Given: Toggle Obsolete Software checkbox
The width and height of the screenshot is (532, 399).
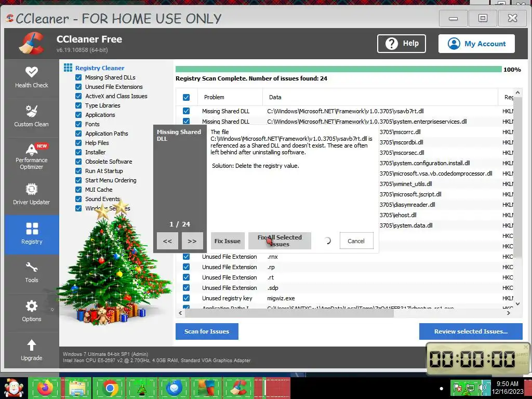Looking at the screenshot, I should [78, 162].
